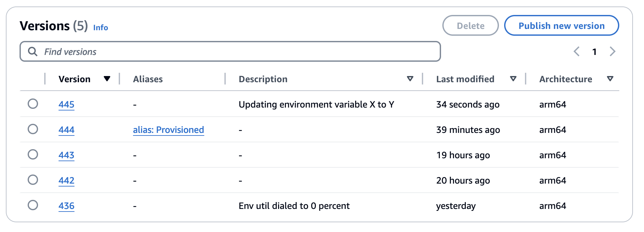Click the search magnifier icon
Screen dimensions: 644x232
[33, 51]
